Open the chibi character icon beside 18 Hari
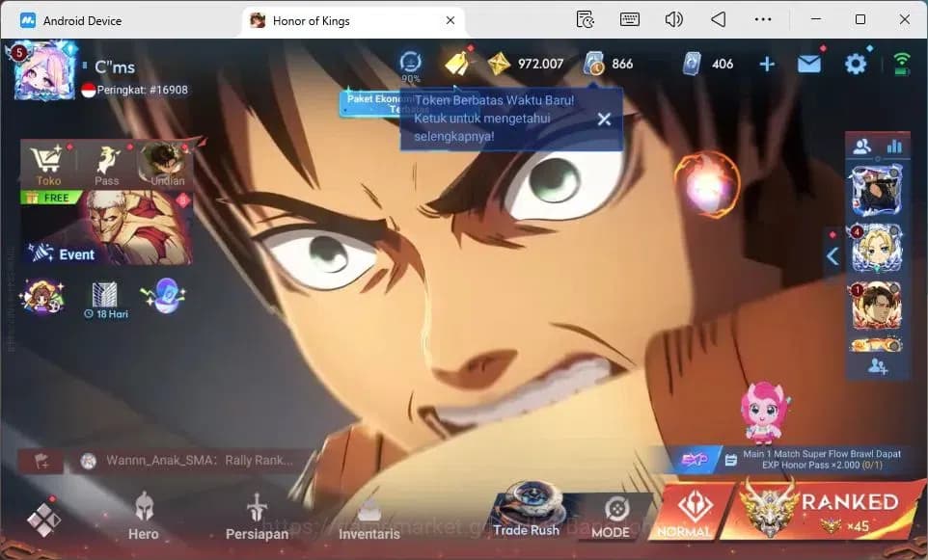 pos(41,296)
